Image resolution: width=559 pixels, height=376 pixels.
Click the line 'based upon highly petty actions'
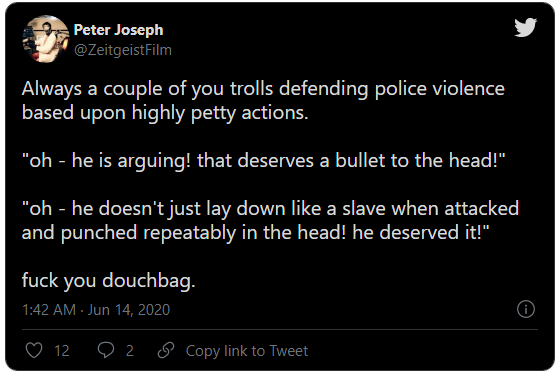165,113
